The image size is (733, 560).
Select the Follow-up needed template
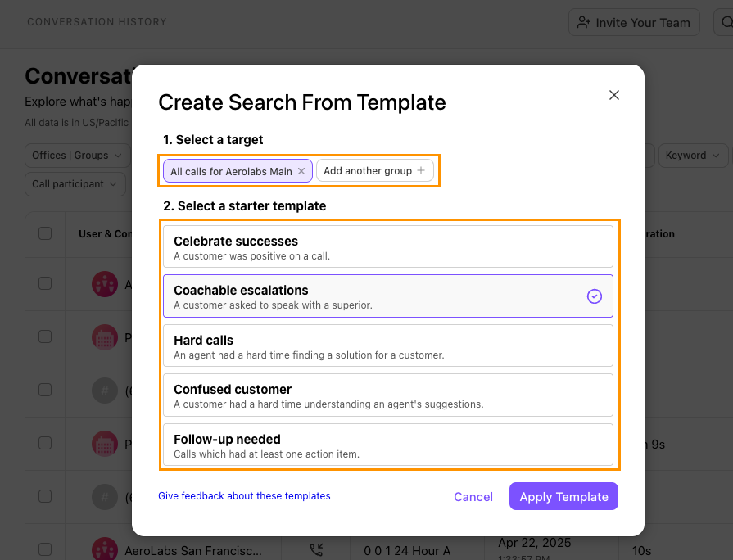click(388, 445)
